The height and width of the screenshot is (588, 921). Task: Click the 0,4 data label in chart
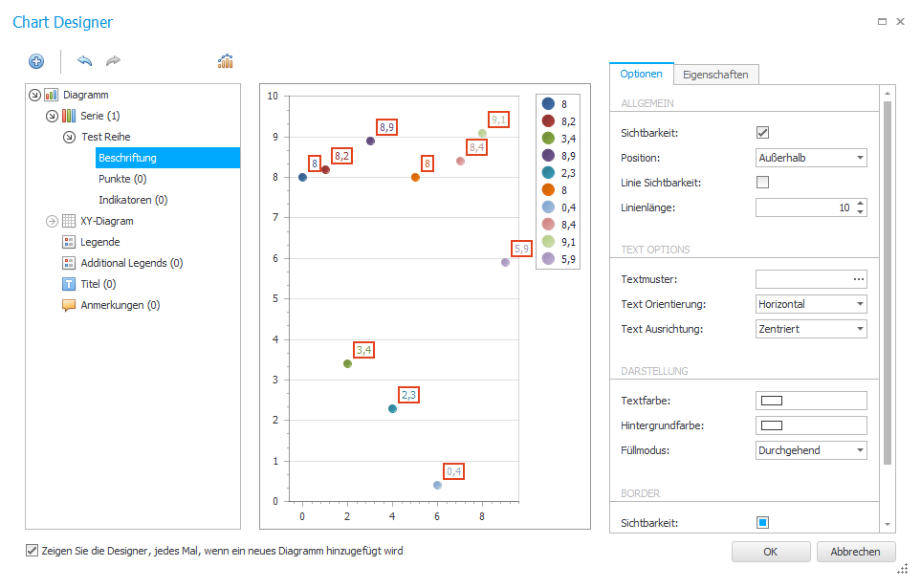click(x=453, y=471)
